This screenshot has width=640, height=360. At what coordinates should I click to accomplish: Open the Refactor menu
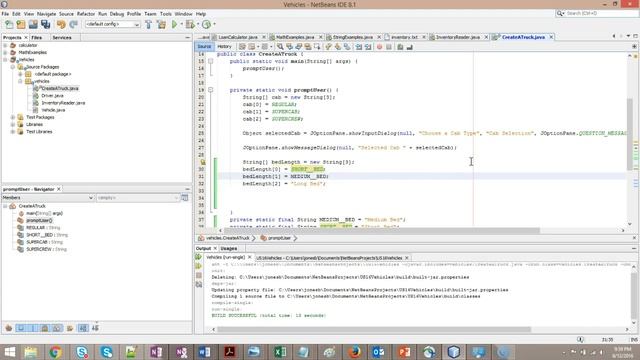(86, 14)
